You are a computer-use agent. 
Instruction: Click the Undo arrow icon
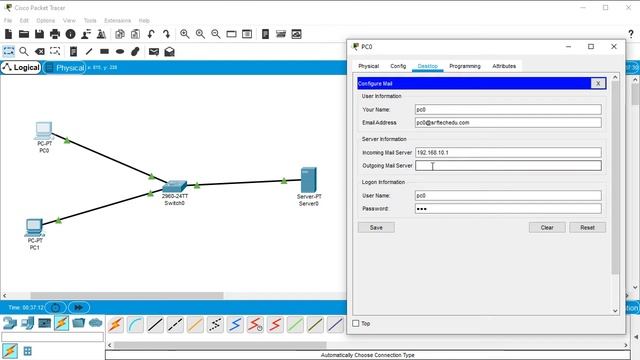151,34
